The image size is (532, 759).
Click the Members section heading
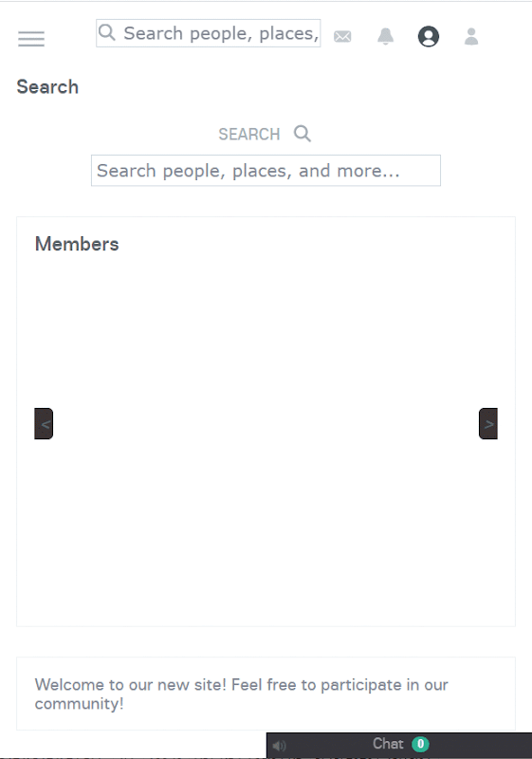77,244
